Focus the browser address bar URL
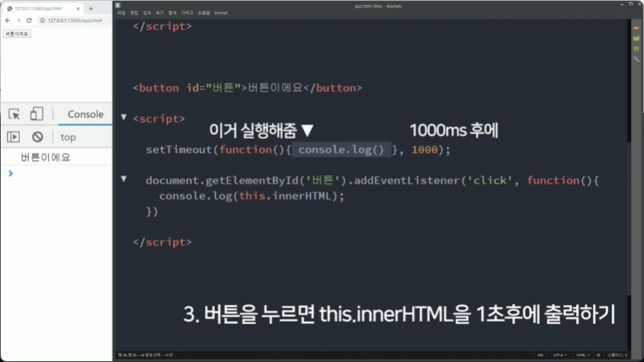644x362 pixels. 75,20
